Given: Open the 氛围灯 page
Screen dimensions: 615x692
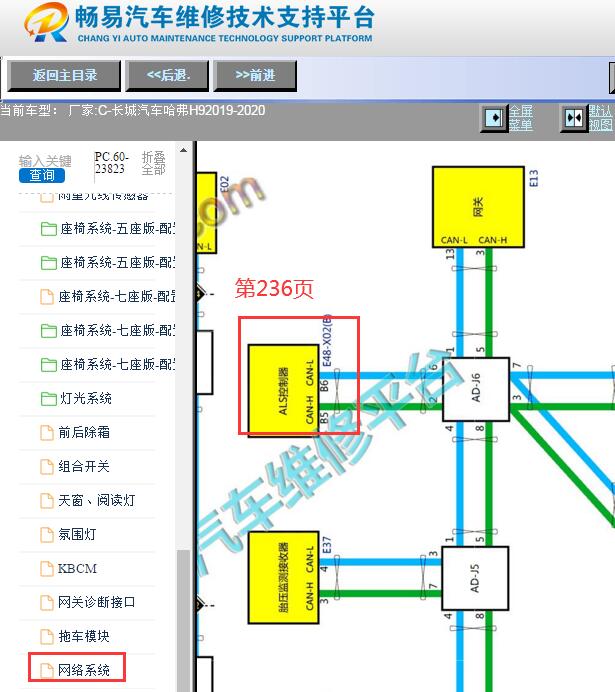Looking at the screenshot, I should click(x=77, y=534).
